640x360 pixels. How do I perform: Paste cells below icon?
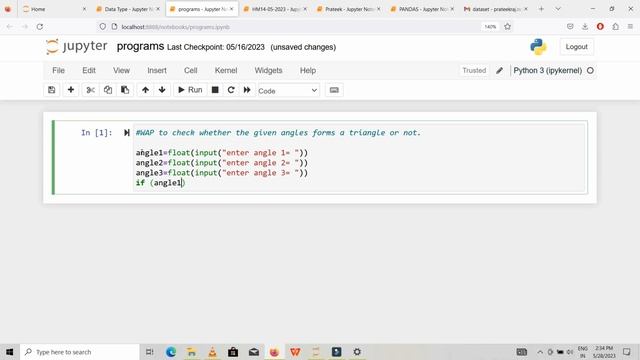(x=125, y=90)
